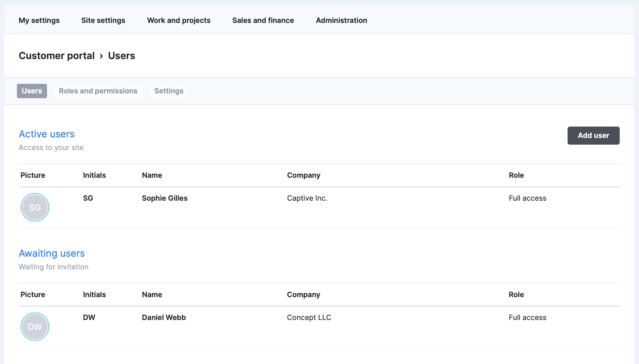Viewport: 639px width, 364px height.
Task: Switch to the Settings tab
Action: pos(169,91)
